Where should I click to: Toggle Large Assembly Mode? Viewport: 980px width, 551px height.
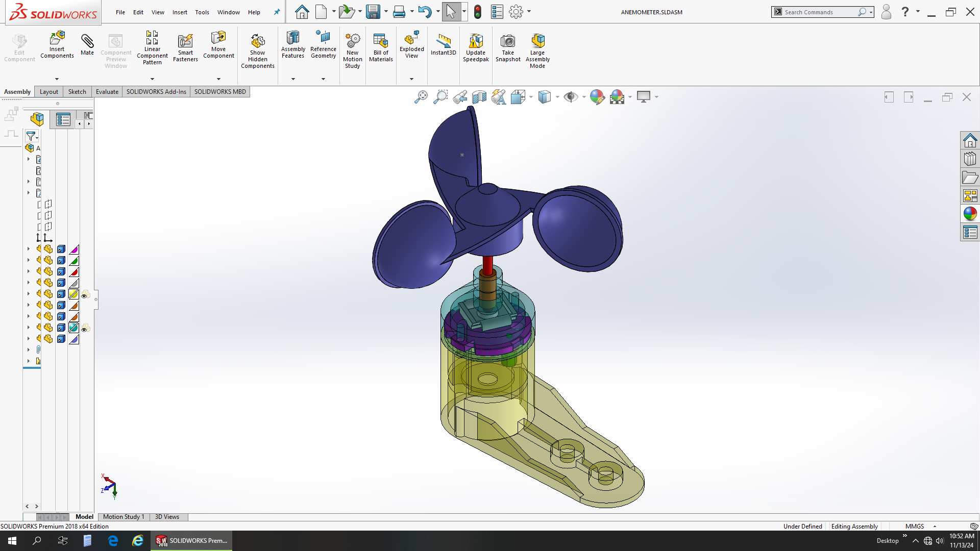click(x=537, y=51)
